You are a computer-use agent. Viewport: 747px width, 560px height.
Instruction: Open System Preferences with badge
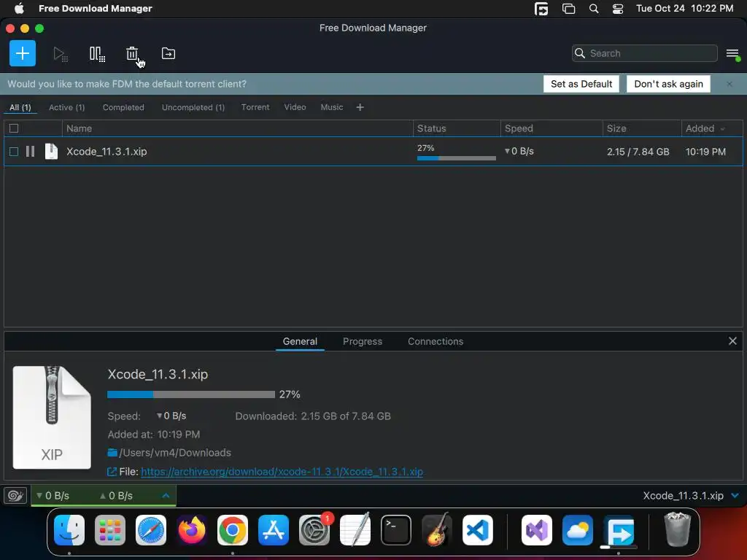314,530
